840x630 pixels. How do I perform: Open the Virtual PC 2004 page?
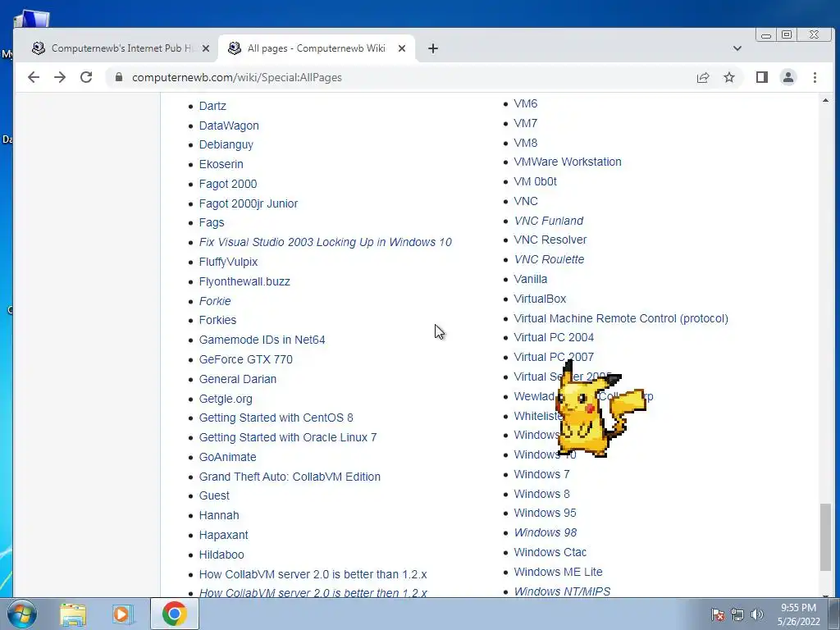554,337
